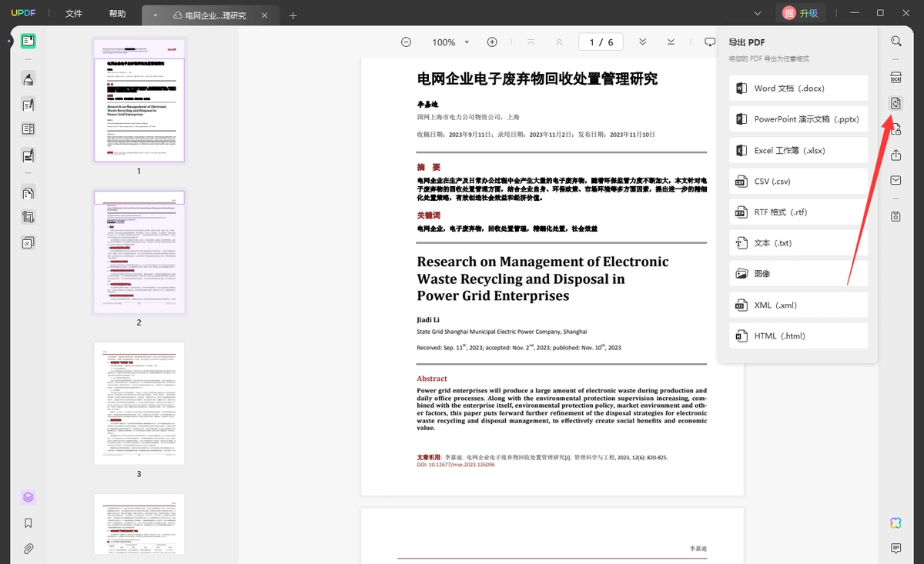Export as HTML (.html)

[x=798, y=335]
